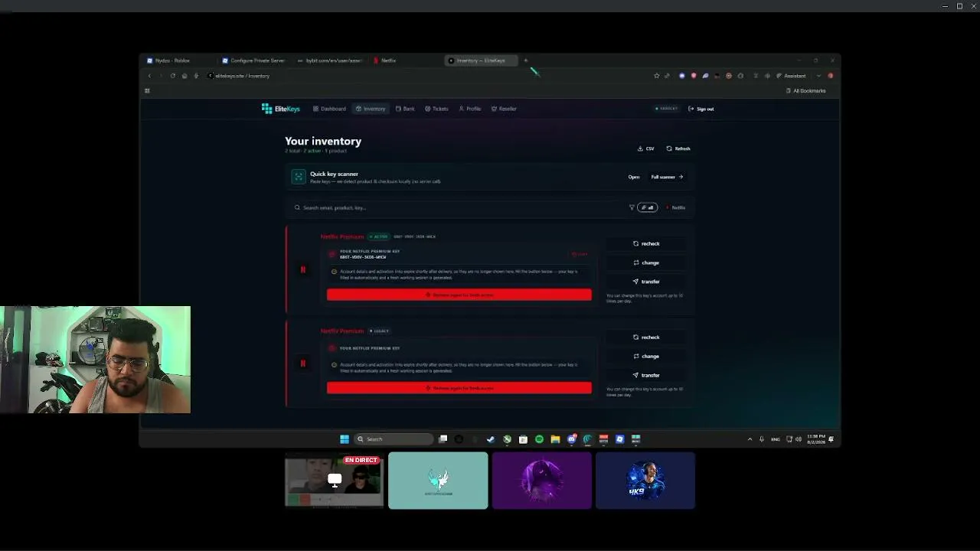Viewport: 980px width, 551px height.
Task: Copy the active Netflix Premium key
Action: (x=580, y=254)
